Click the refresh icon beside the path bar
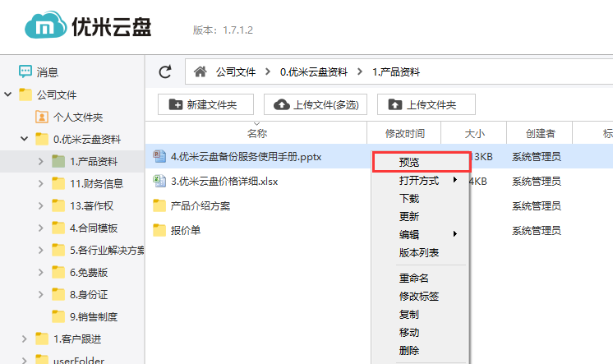This screenshot has width=613, height=364. pos(165,72)
